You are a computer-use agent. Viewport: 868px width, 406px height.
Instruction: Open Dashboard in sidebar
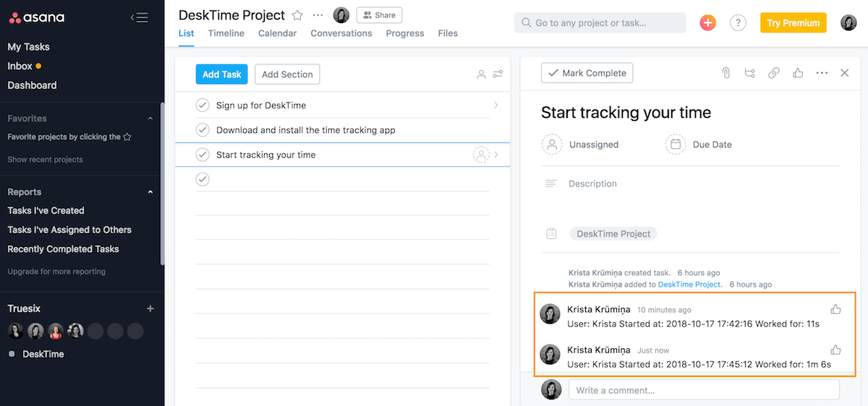click(x=32, y=85)
